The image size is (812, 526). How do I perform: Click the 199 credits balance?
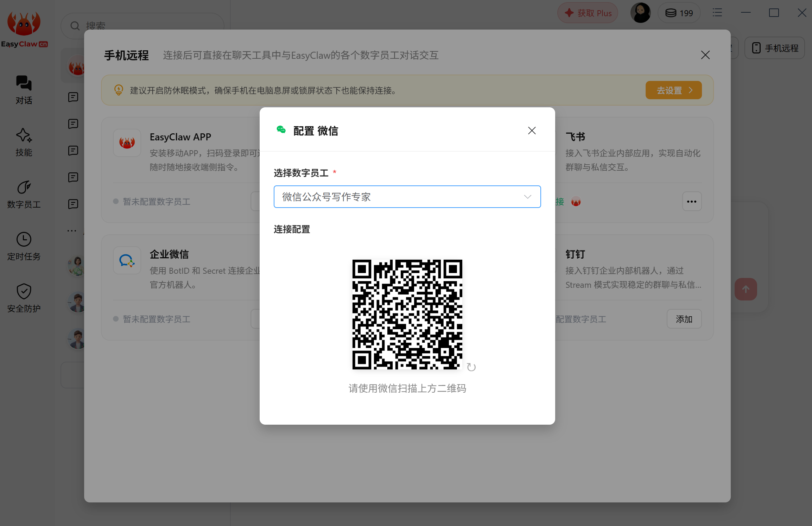[x=679, y=13]
